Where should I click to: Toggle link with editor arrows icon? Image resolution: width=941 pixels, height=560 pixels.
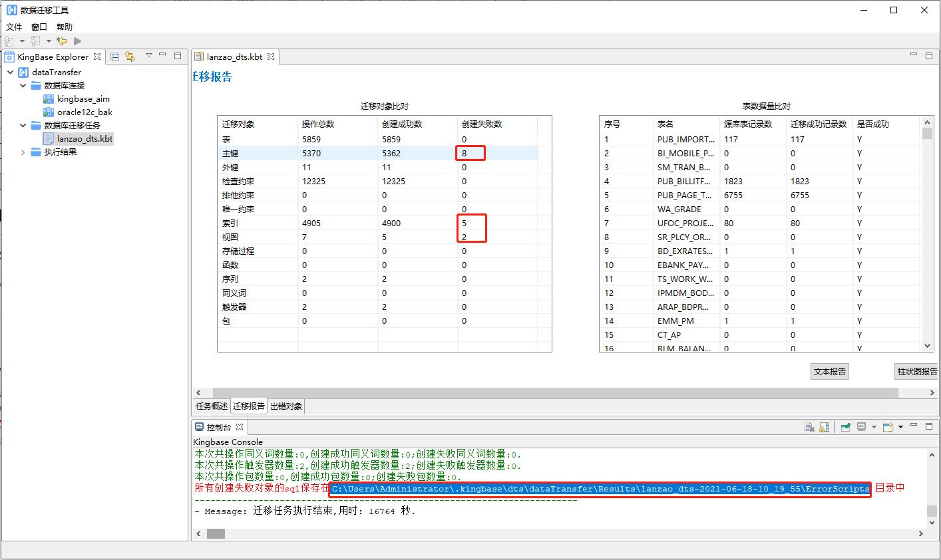point(130,57)
